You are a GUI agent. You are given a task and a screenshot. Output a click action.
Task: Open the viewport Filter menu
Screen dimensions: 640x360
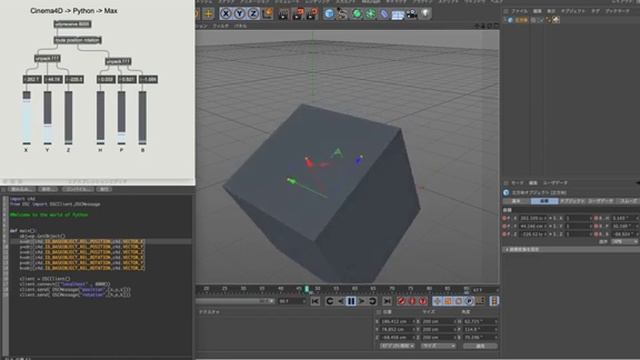click(x=221, y=26)
